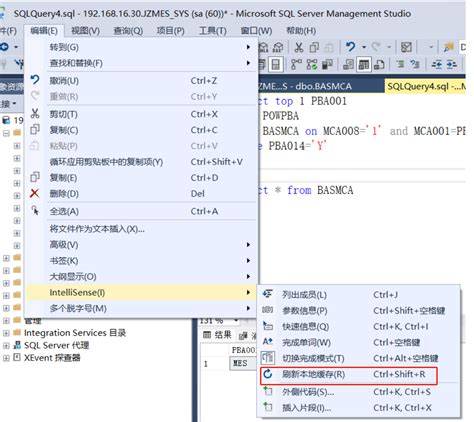This screenshot has width=474, height=422.
Task: Toggle Results to Grid output mode
Action: click(x=364, y=64)
